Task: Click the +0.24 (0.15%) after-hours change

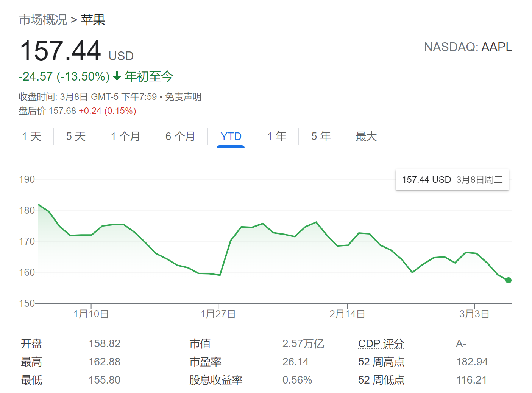Action: coord(108,111)
